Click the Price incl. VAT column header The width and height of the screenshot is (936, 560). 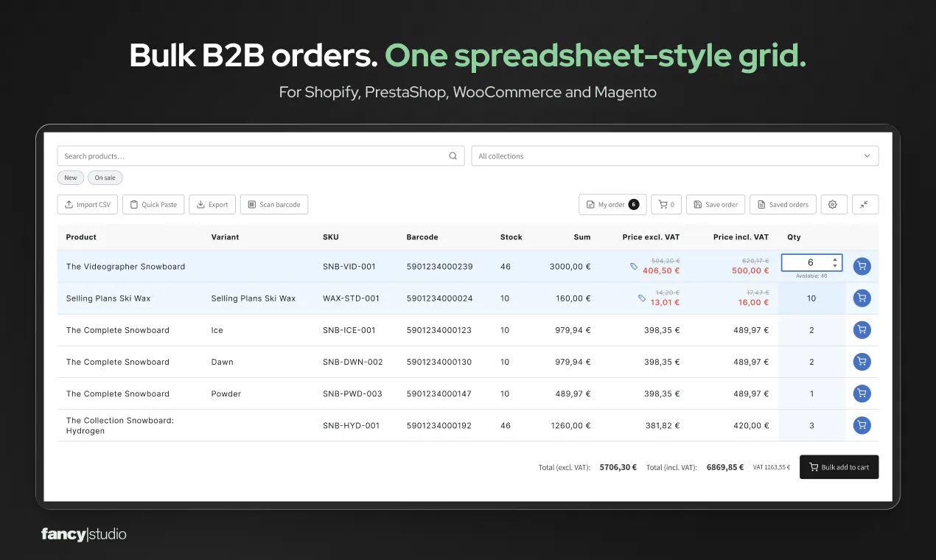click(741, 237)
